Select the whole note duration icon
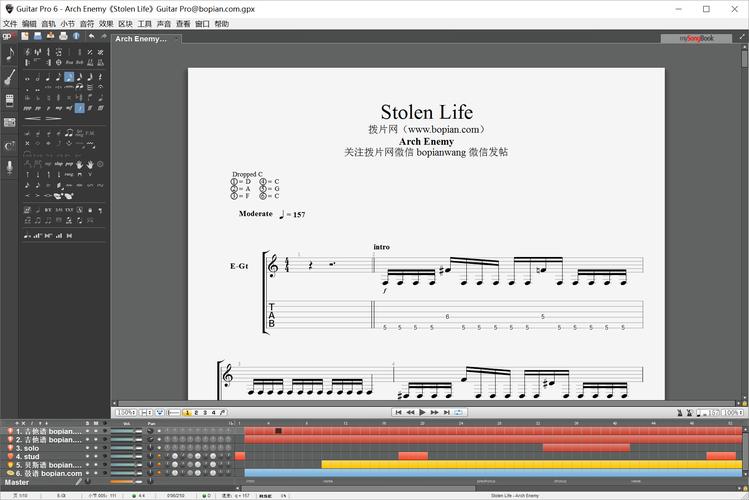This screenshot has width=749, height=500. click(27, 78)
